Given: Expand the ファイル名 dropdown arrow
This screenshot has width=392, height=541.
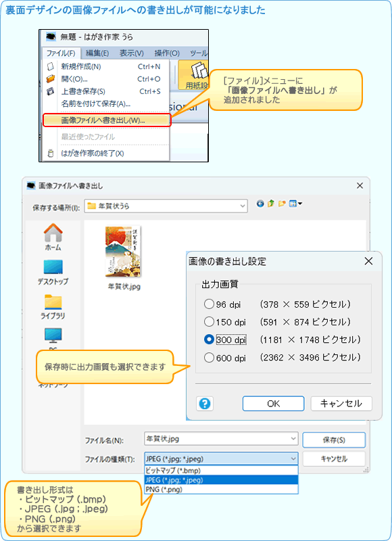Looking at the screenshot, I should click(294, 439).
